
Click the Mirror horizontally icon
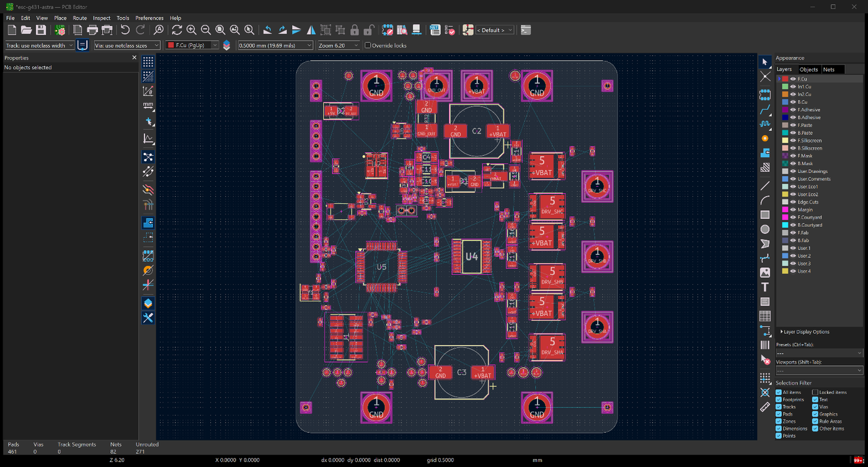(x=311, y=30)
